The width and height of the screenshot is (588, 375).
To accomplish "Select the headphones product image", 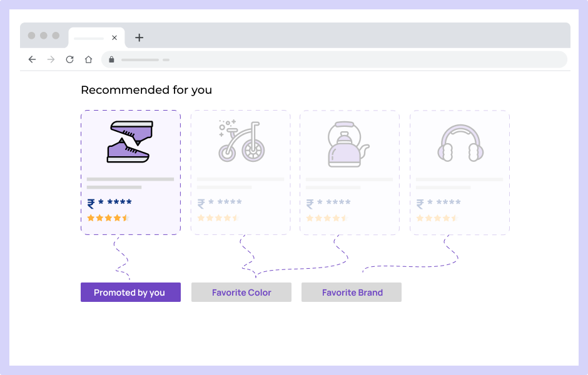I will (460, 143).
